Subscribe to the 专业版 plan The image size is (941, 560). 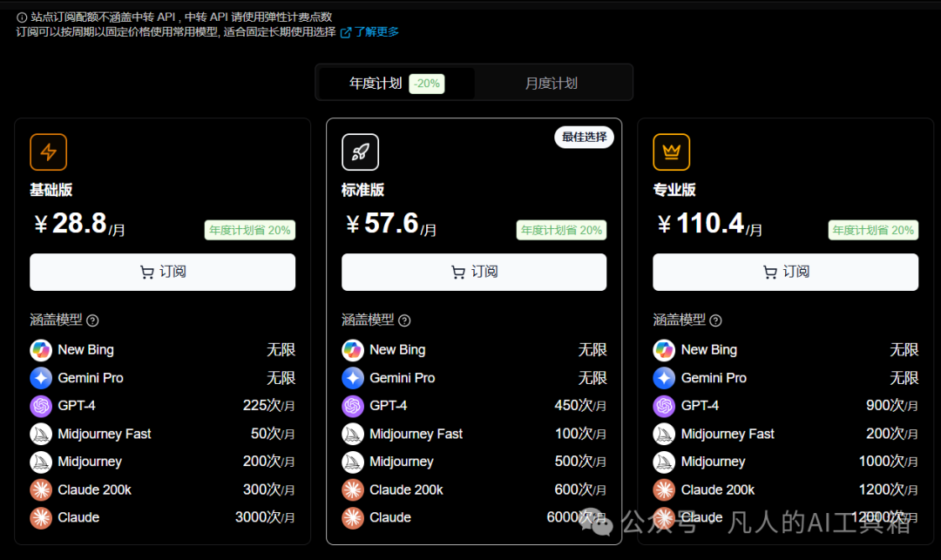click(x=786, y=273)
